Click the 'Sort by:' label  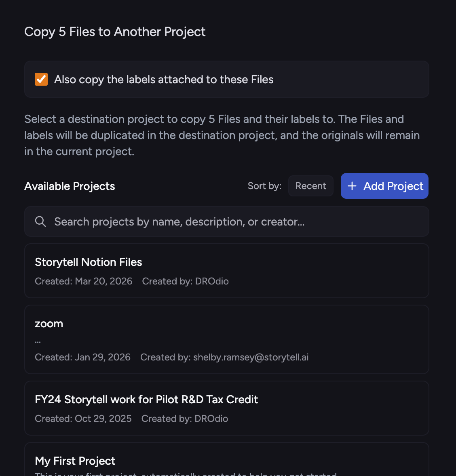264,186
